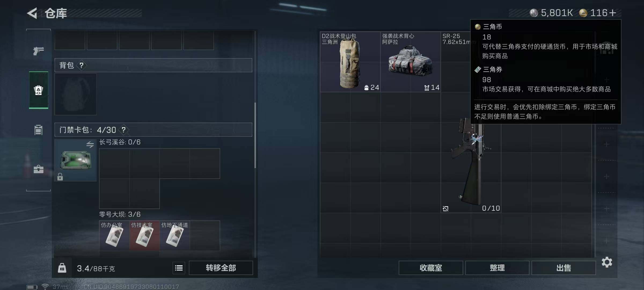Viewport: 644px width, 290px height.
Task: Open the list view next to 转移全部
Action: (x=179, y=268)
